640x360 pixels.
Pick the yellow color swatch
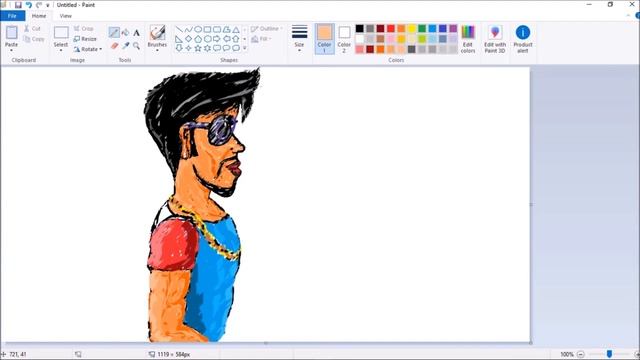pyautogui.click(x=411, y=28)
